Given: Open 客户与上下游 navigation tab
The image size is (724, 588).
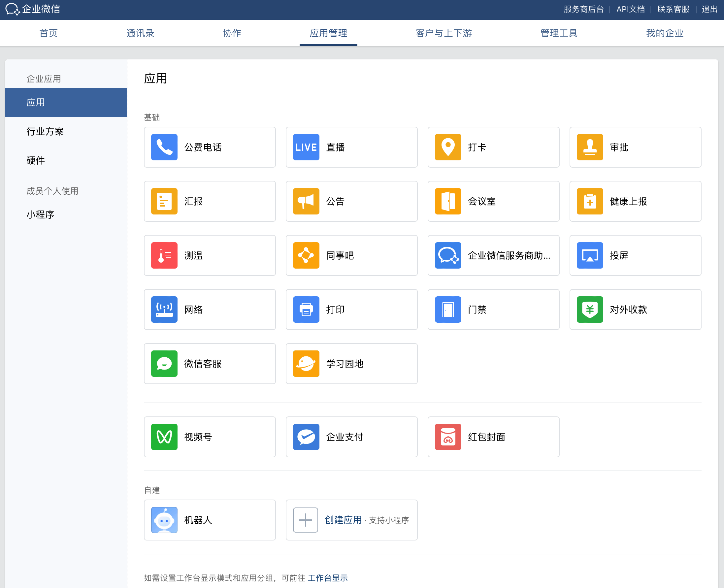Looking at the screenshot, I should (x=444, y=33).
